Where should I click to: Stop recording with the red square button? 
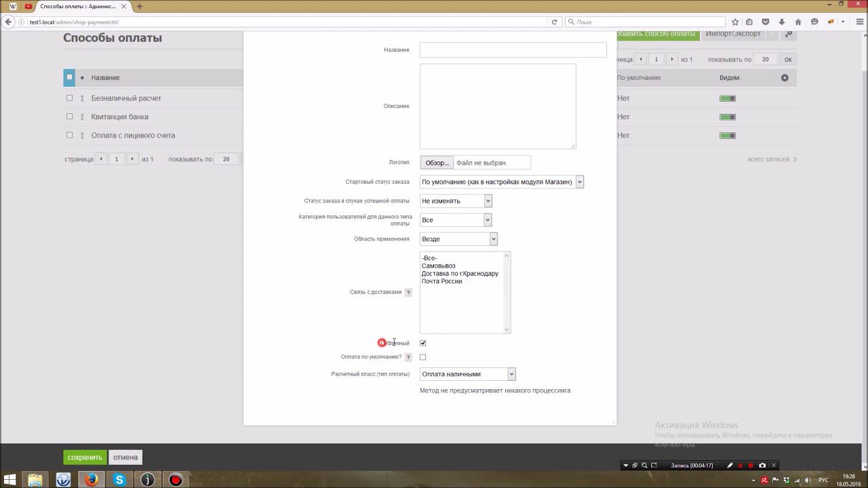pos(751,466)
